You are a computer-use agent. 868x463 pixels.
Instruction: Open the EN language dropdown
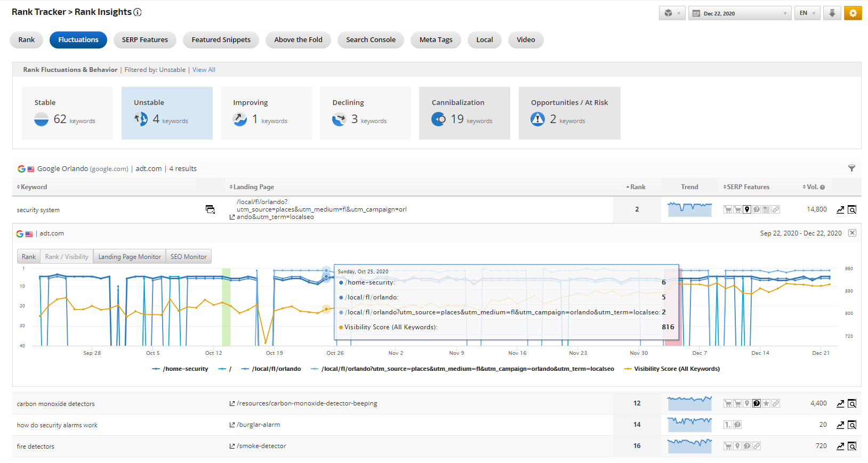click(807, 13)
